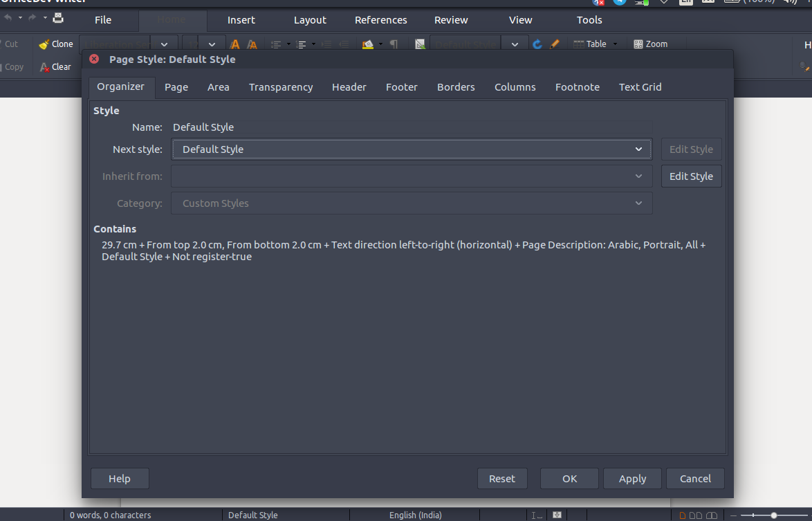Click the background color paint bucket icon
Image resolution: width=812 pixels, height=521 pixels.
point(368,44)
